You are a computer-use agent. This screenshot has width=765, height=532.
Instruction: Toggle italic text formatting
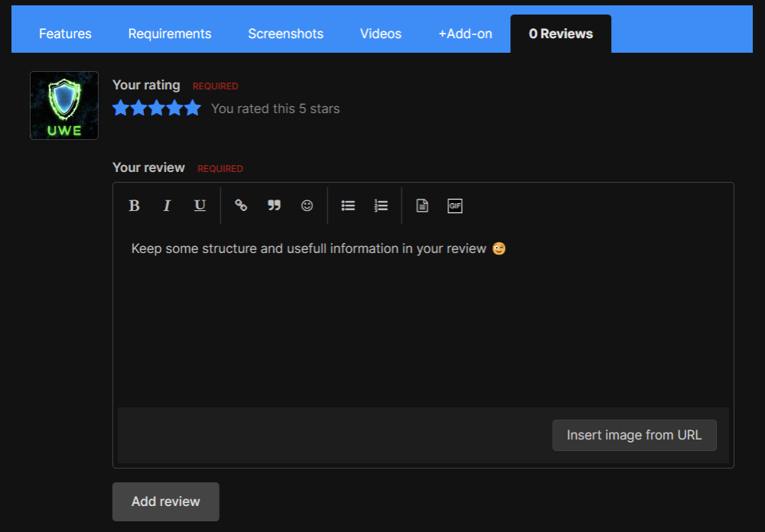[167, 206]
